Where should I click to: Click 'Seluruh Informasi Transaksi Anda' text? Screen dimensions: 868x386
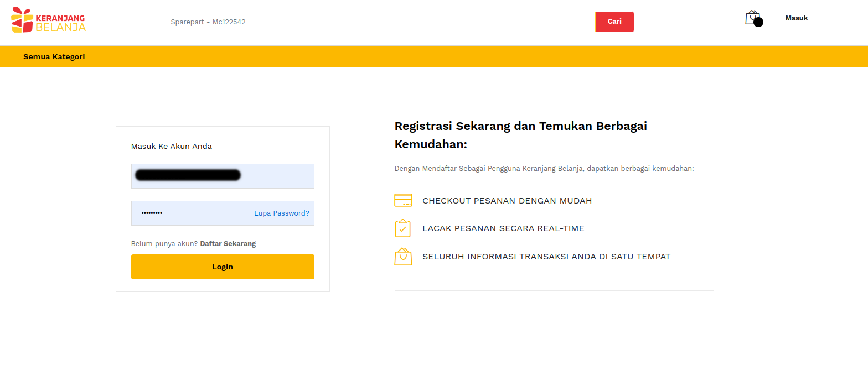(x=546, y=257)
